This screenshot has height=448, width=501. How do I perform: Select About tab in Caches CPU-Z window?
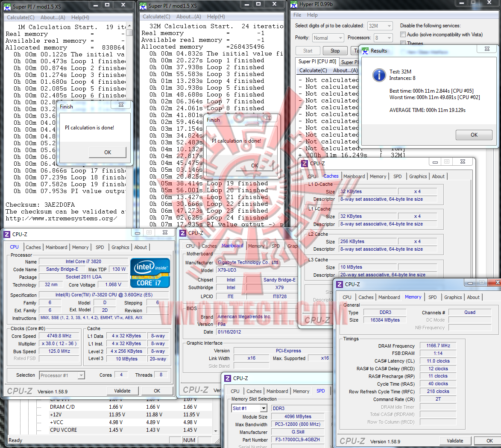coord(438,176)
